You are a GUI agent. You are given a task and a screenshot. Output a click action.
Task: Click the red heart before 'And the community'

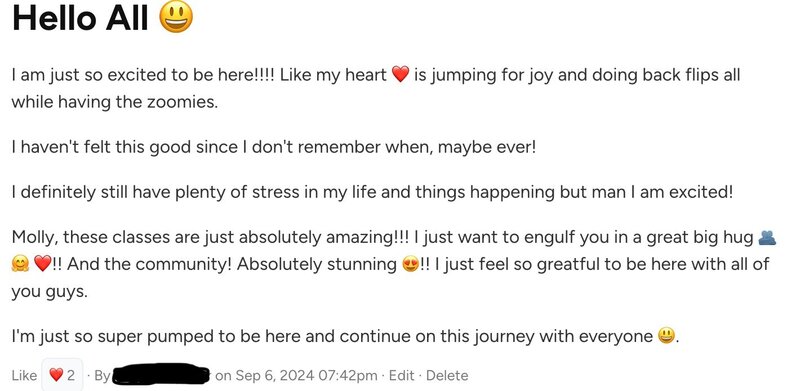(42, 264)
